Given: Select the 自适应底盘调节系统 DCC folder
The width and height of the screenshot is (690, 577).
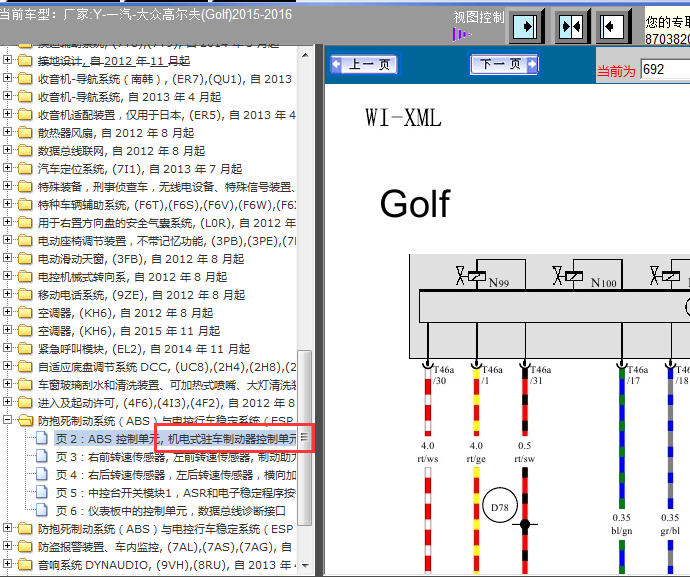Looking at the screenshot, I should [166, 367].
